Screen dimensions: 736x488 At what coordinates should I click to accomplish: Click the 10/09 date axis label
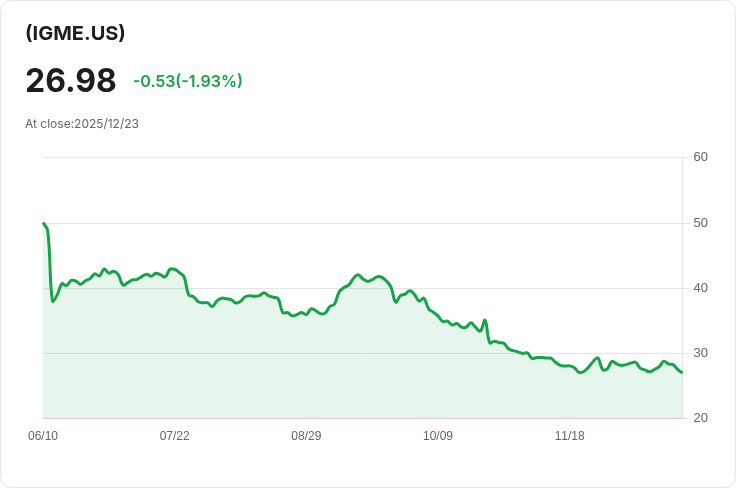[438, 436]
